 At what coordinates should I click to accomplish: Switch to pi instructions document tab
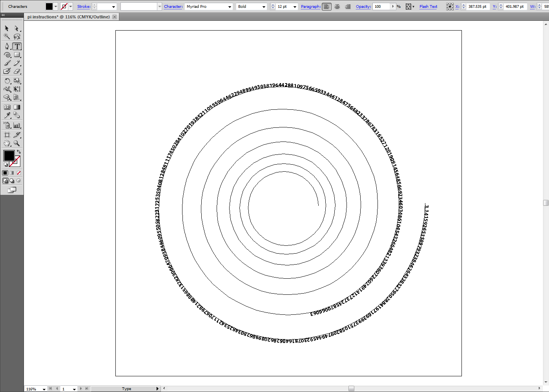pos(69,17)
